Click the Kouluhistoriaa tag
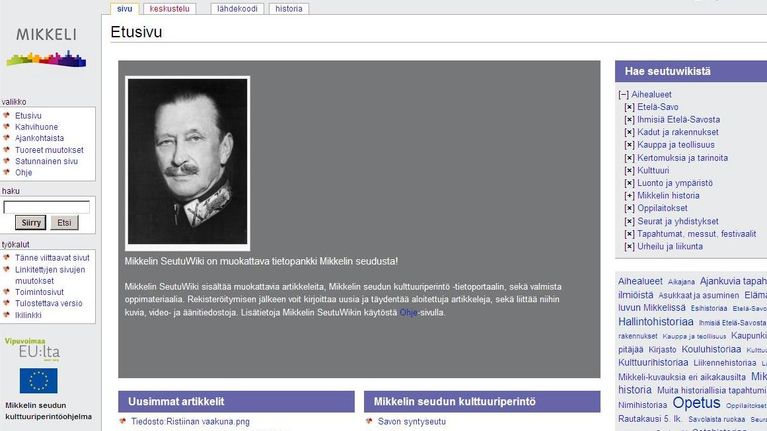The width and height of the screenshot is (767, 431). (711, 349)
